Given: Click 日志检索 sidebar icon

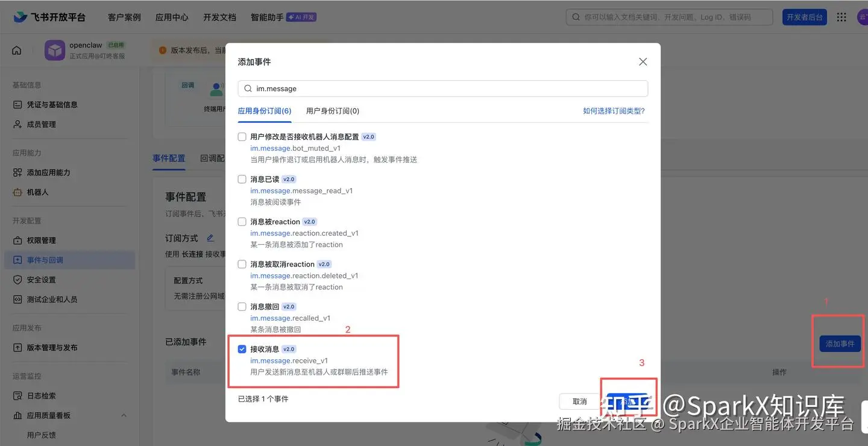Looking at the screenshot, I should click(x=17, y=396).
